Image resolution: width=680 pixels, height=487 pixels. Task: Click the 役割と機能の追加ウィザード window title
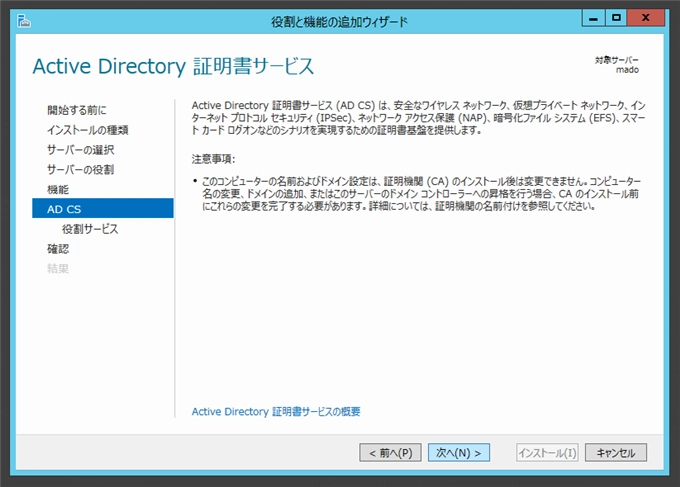pyautogui.click(x=339, y=22)
